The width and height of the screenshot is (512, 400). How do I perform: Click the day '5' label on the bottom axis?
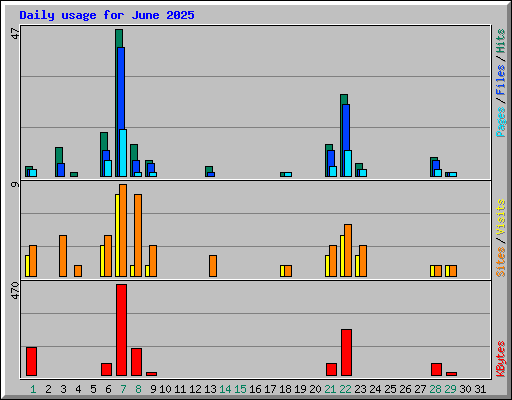pos(93,389)
